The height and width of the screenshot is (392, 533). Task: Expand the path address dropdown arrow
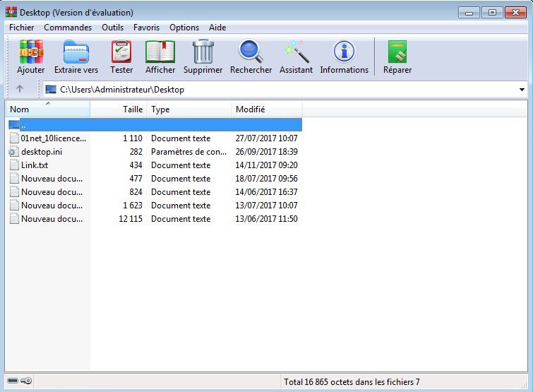(522, 90)
